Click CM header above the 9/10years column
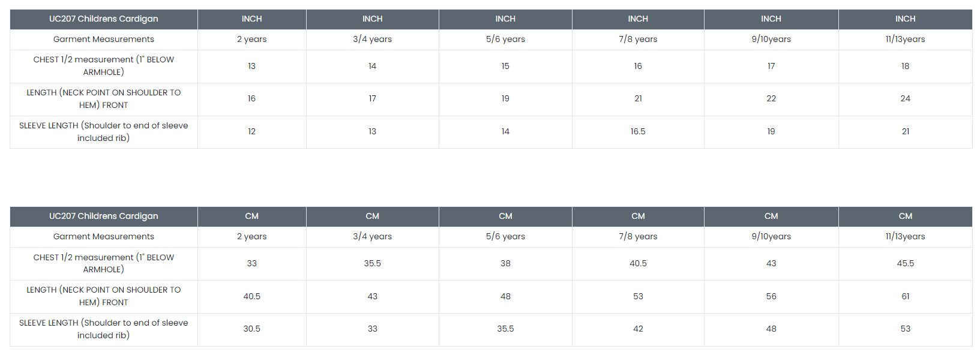Screen dimensions: 980x355 (x=771, y=216)
